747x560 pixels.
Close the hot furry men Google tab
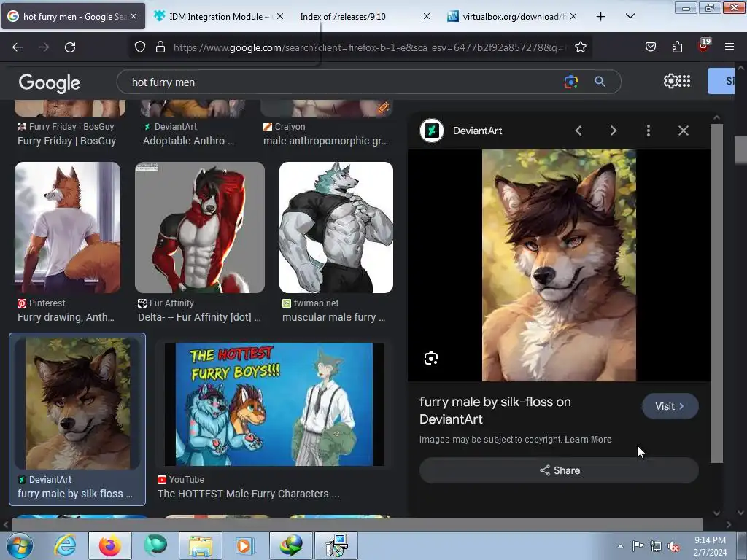pyautogui.click(x=134, y=16)
